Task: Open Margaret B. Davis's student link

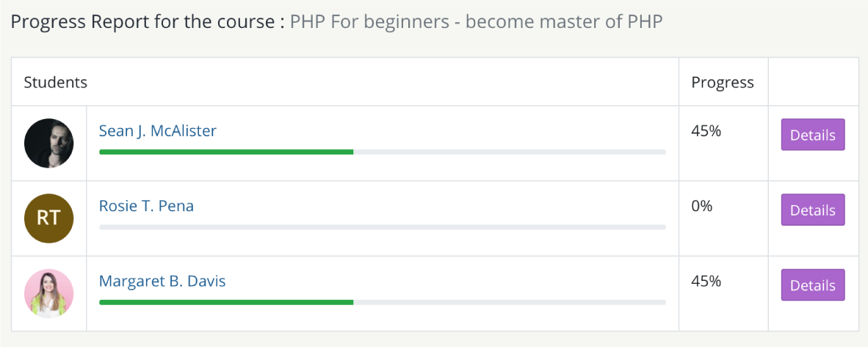Action: [162, 282]
